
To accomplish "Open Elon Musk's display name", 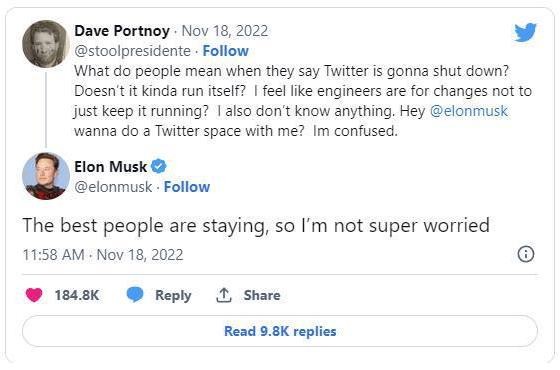I will [x=111, y=166].
